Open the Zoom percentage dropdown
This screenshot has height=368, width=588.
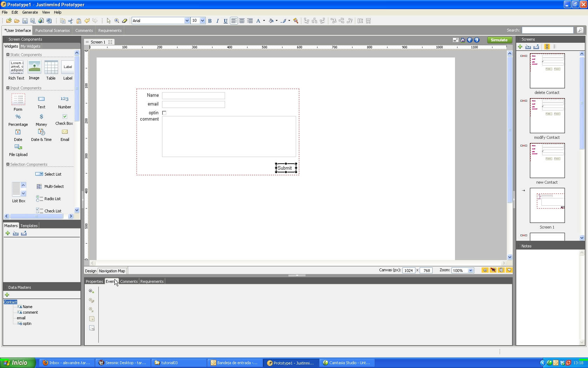[470, 270]
